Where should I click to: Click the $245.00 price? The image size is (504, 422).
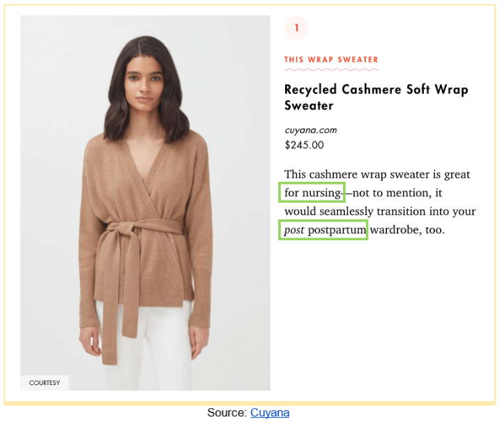(304, 145)
